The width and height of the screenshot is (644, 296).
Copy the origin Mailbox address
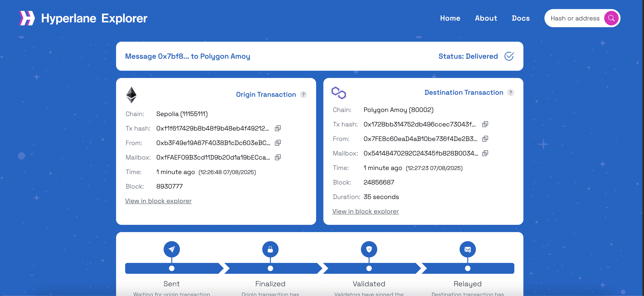pos(278,157)
